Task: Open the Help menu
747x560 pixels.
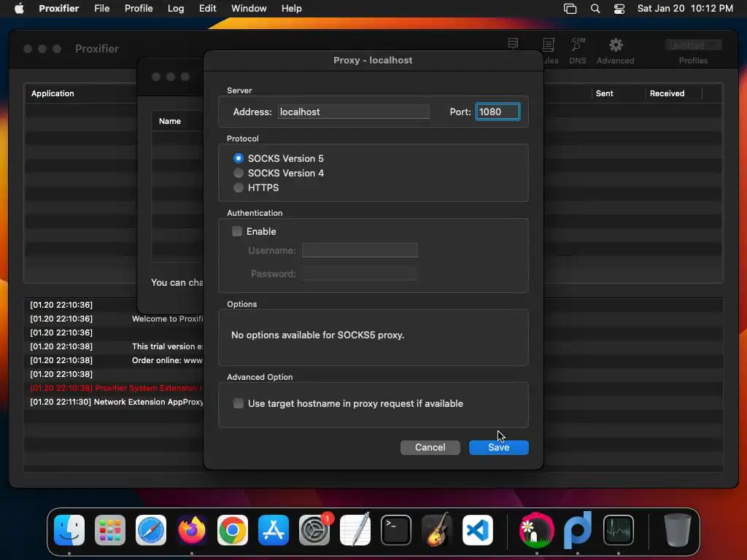Action: [x=292, y=9]
